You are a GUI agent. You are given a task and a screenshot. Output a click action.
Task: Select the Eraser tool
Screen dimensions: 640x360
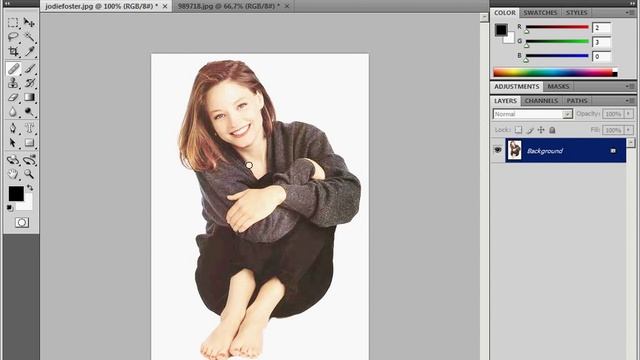pos(13,97)
